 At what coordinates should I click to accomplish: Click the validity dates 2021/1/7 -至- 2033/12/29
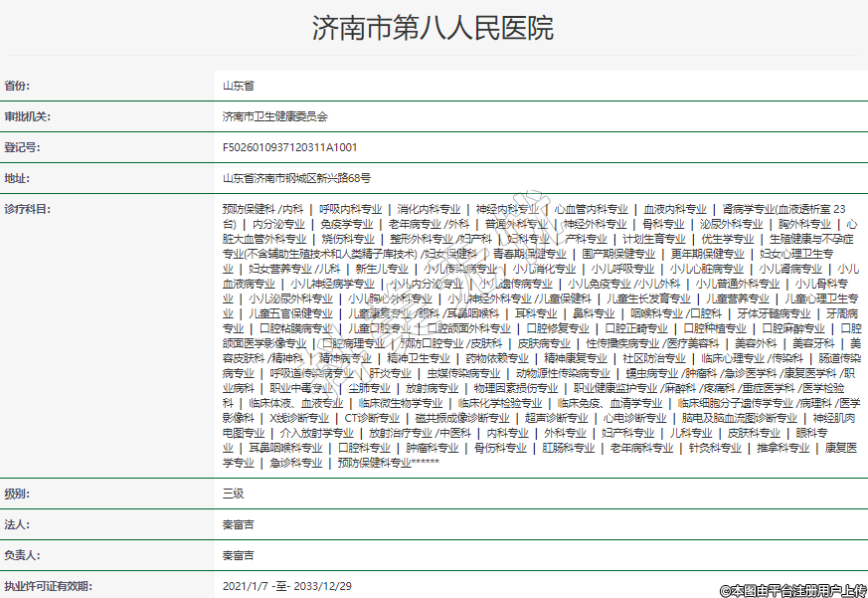(287, 585)
